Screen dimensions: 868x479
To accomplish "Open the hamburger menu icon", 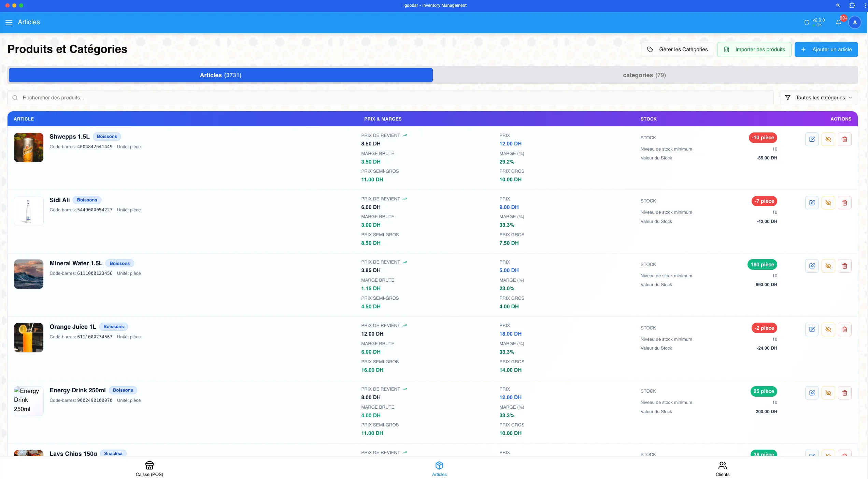I will tap(9, 22).
